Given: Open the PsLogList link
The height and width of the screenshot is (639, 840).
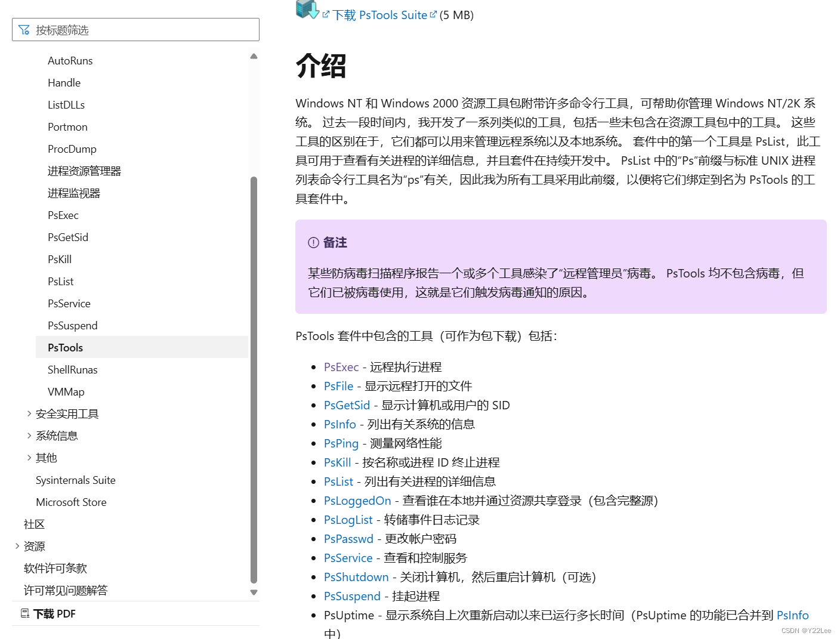Looking at the screenshot, I should tap(348, 520).
